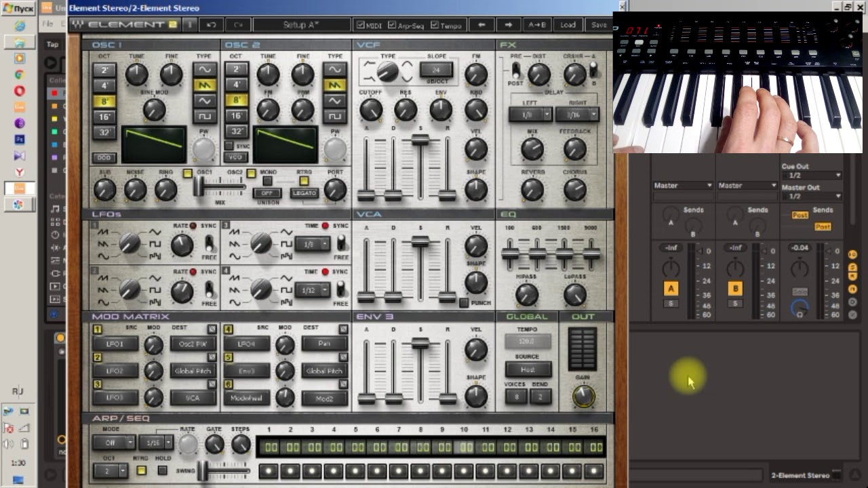This screenshot has height=488, width=868.
Task: Click the Waves logo in plugin header
Action: (79, 24)
